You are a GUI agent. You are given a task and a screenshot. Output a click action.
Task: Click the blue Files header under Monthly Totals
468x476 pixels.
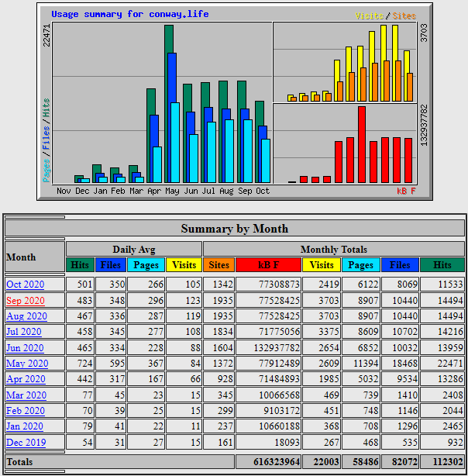coord(400,264)
